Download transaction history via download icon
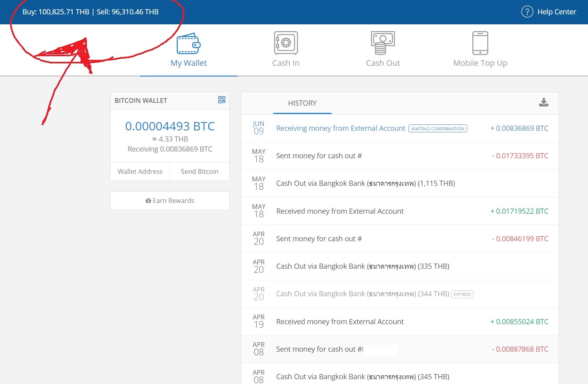Image resolution: width=588 pixels, height=384 pixels. tap(543, 102)
